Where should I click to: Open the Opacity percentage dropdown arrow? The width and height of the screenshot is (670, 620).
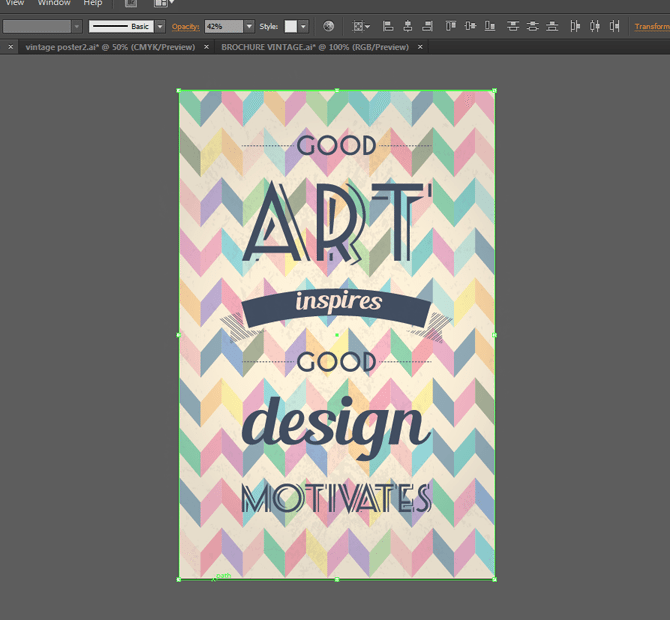249,26
